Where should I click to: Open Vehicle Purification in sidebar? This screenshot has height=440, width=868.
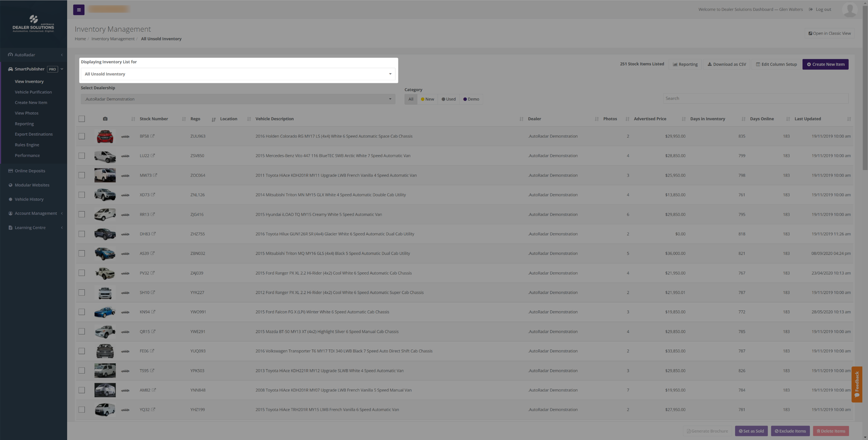click(33, 92)
